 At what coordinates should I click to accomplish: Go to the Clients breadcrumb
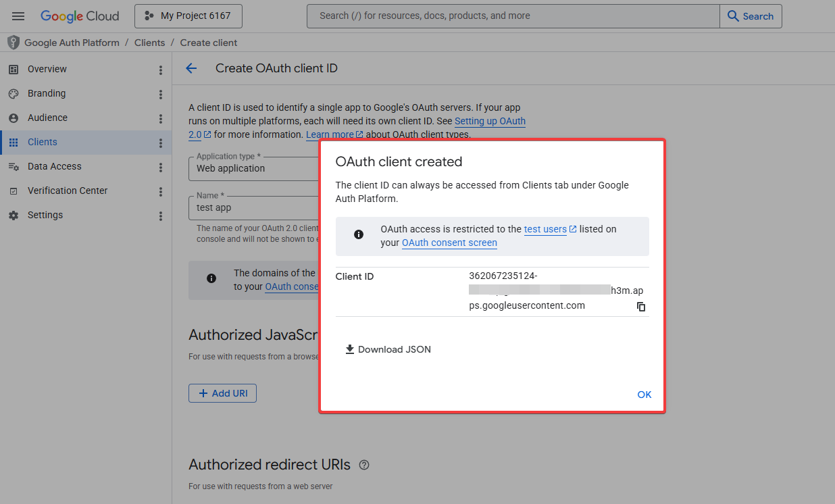tap(149, 43)
